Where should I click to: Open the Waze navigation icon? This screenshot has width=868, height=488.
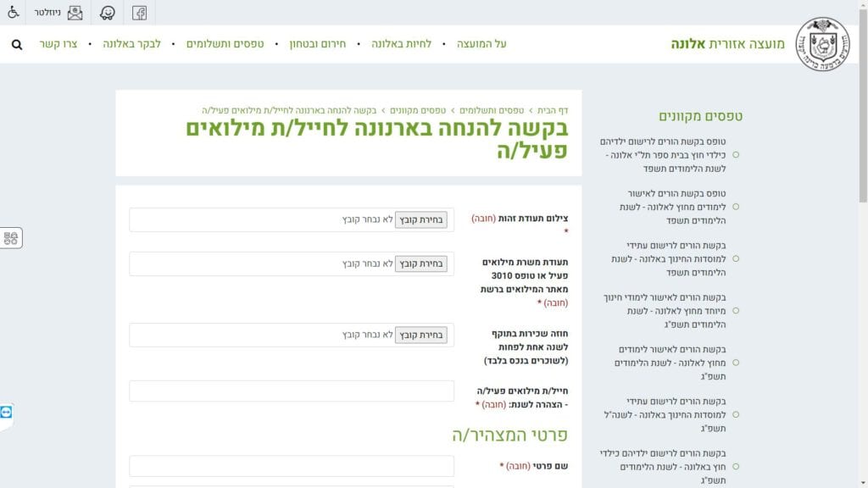point(108,13)
